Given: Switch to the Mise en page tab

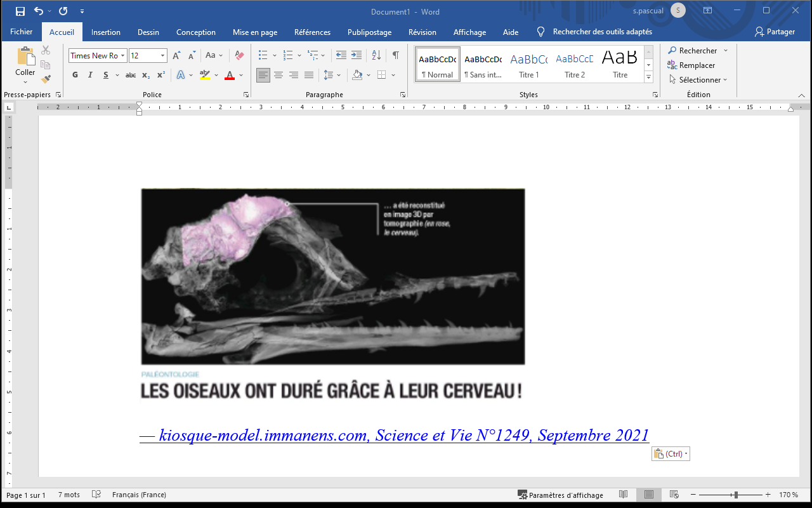Looking at the screenshot, I should click(x=255, y=32).
